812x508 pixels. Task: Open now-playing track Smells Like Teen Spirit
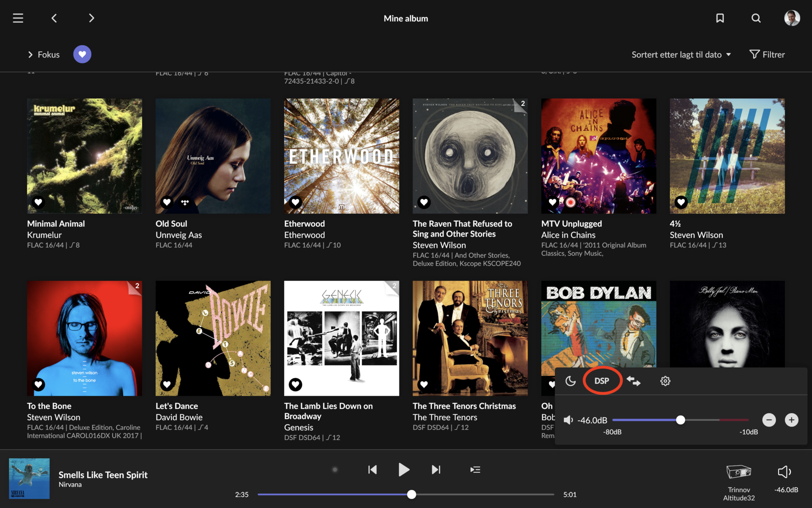[x=103, y=475]
